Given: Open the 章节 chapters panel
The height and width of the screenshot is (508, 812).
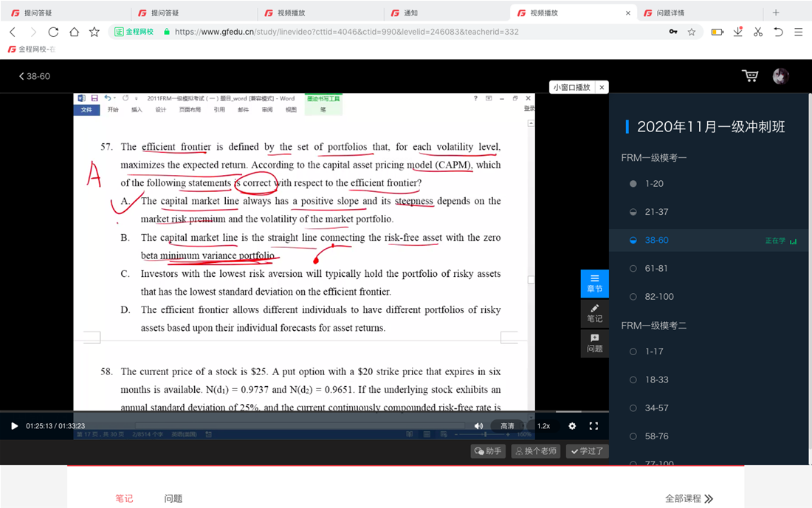Looking at the screenshot, I should tap(594, 284).
